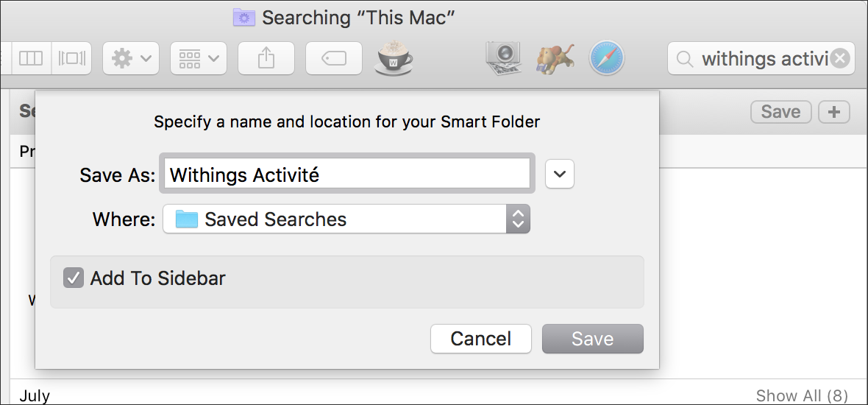Viewport: 868px width, 405px height.
Task: Open the Where Saved Searches popup menu
Action: click(x=346, y=219)
